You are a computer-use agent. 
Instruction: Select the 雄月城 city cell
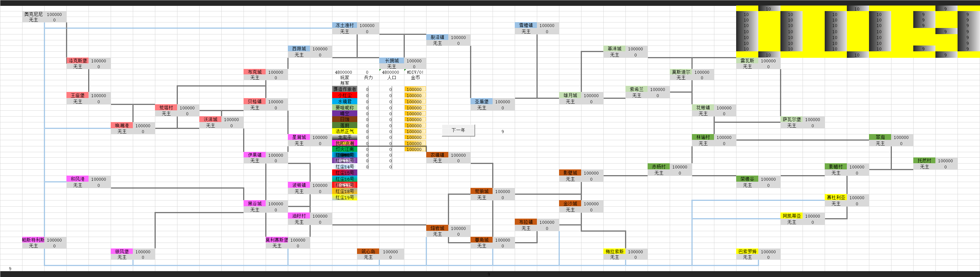pyautogui.click(x=570, y=96)
